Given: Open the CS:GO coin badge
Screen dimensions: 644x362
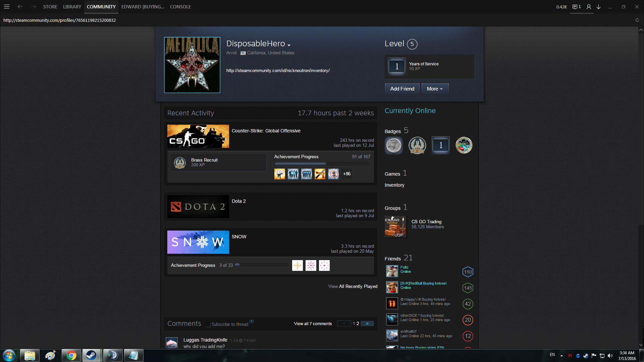Looking at the screenshot, I should pyautogui.click(x=417, y=145).
